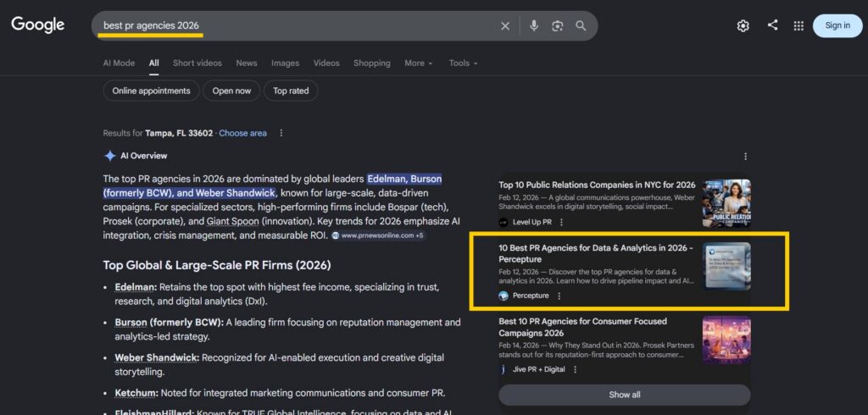Click the AI Overview sparkle icon
Image resolution: width=868 pixels, height=415 pixels.
coord(109,156)
